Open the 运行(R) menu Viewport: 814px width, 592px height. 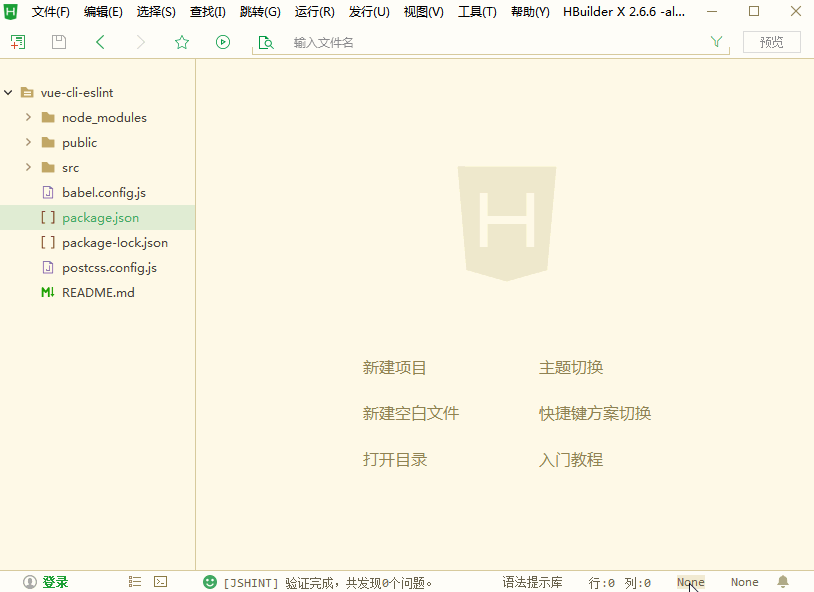315,12
